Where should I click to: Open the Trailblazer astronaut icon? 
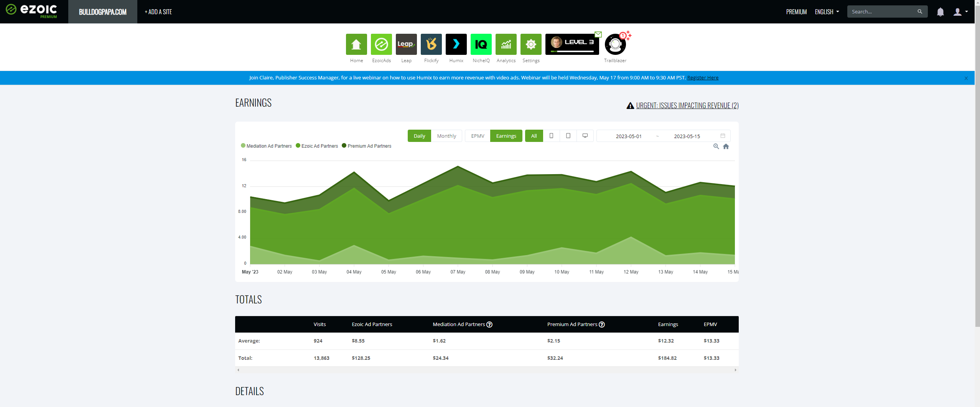pos(615,44)
